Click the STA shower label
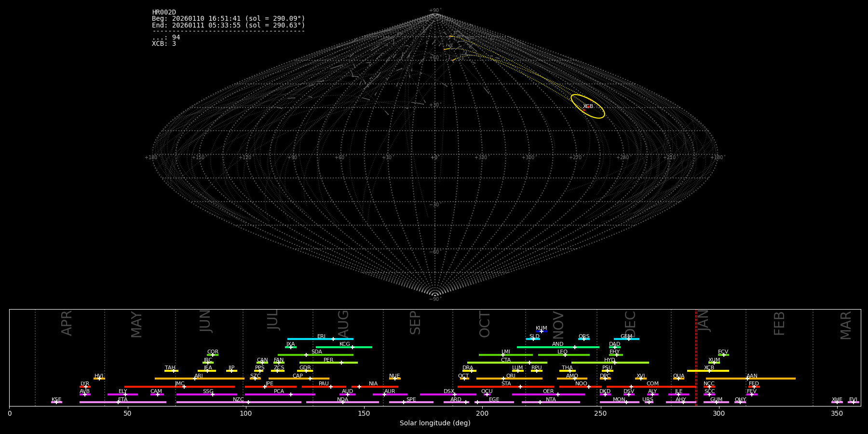The image size is (868, 434). click(506, 384)
